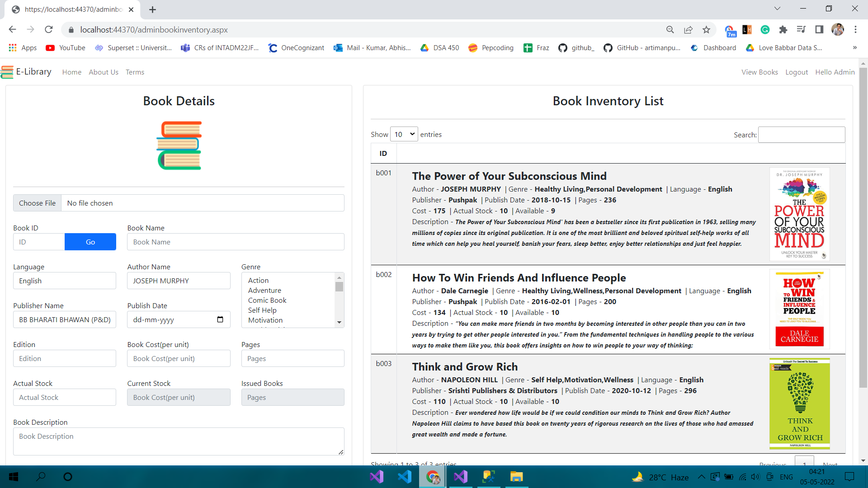Open the YouTube bookmark
Viewport: 868px width, 488px height.
65,47
